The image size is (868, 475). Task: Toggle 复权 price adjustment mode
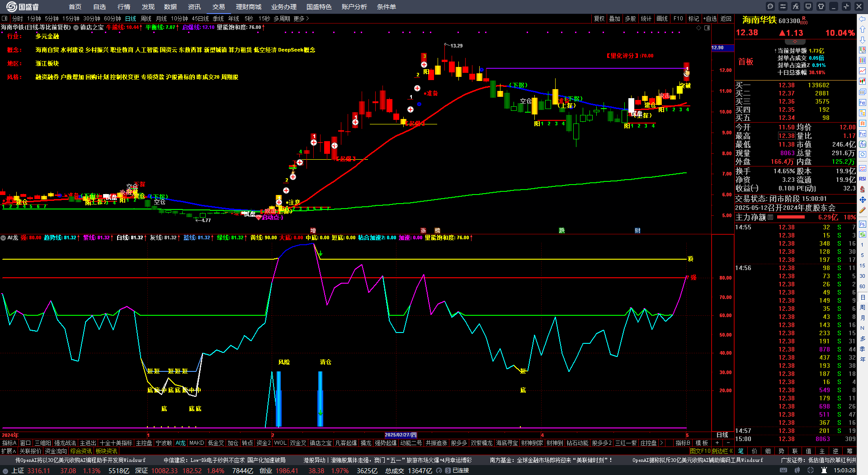click(599, 19)
